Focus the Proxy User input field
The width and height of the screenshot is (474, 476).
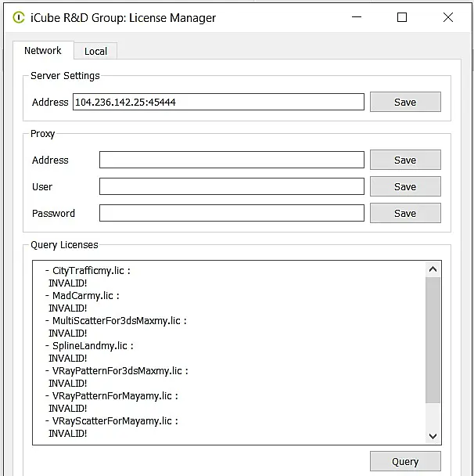(x=232, y=186)
